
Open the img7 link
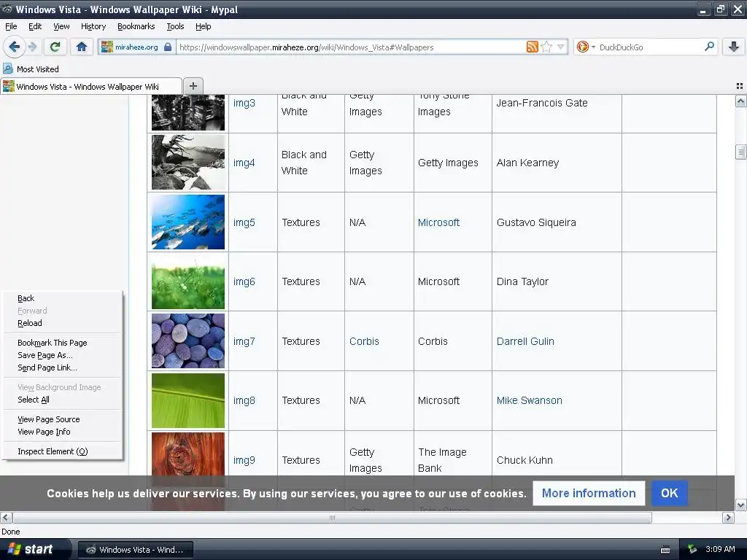(x=244, y=341)
